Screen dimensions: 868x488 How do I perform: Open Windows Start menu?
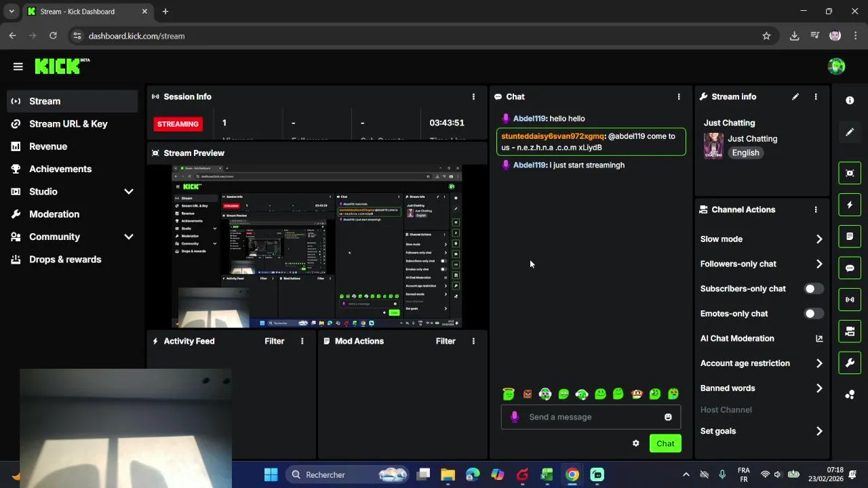coord(271,474)
